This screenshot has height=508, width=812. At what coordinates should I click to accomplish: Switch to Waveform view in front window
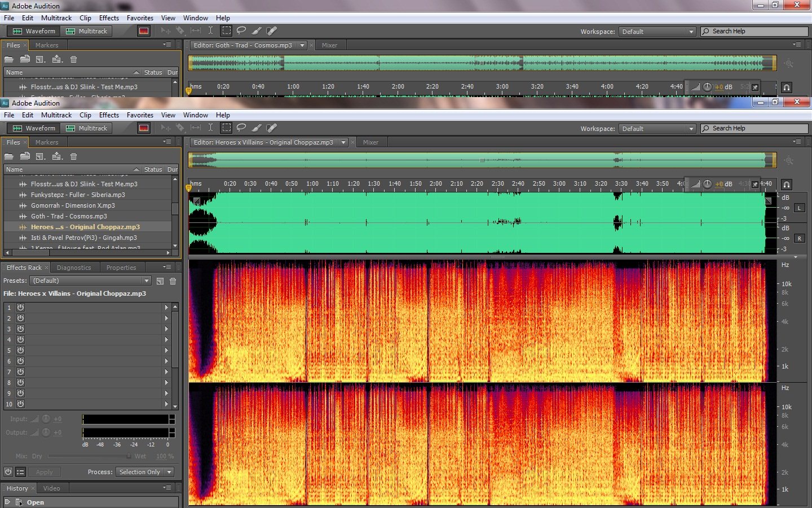(x=34, y=128)
